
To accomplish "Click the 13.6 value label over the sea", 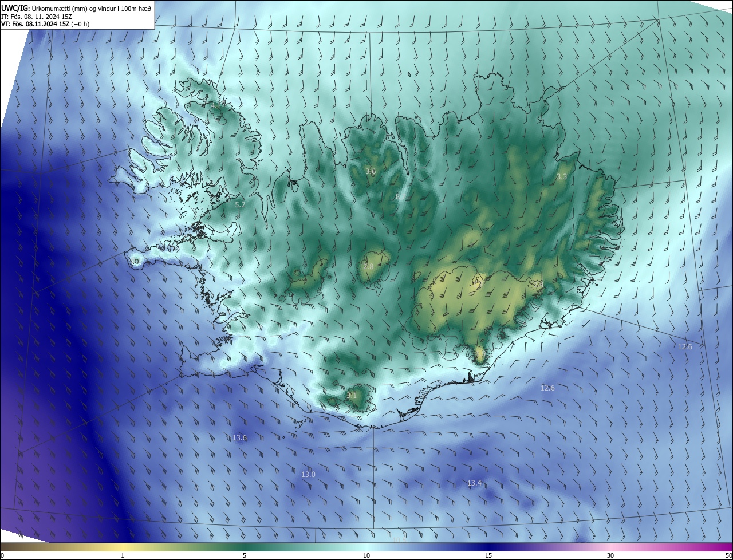I will coord(239,438).
